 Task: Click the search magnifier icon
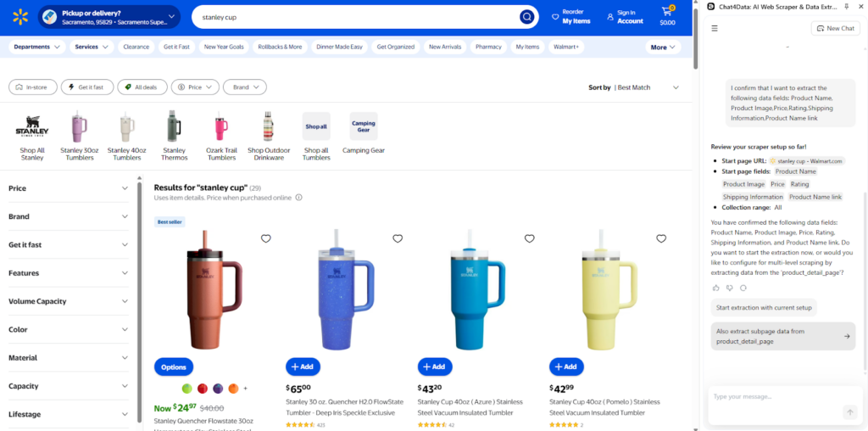526,17
